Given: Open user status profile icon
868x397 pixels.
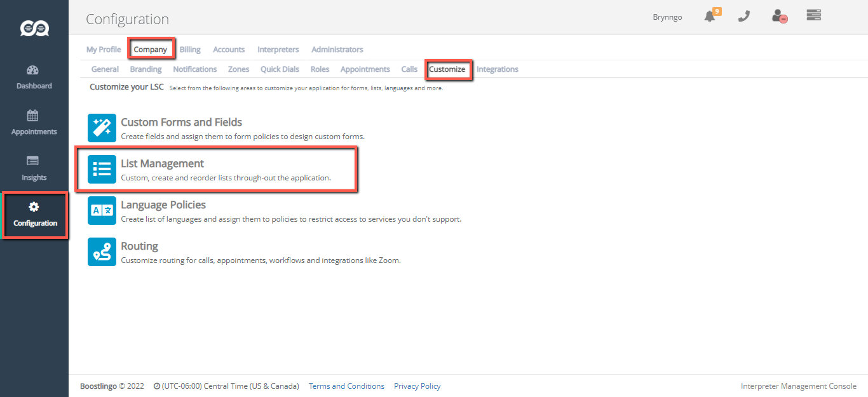Looking at the screenshot, I should (x=778, y=17).
